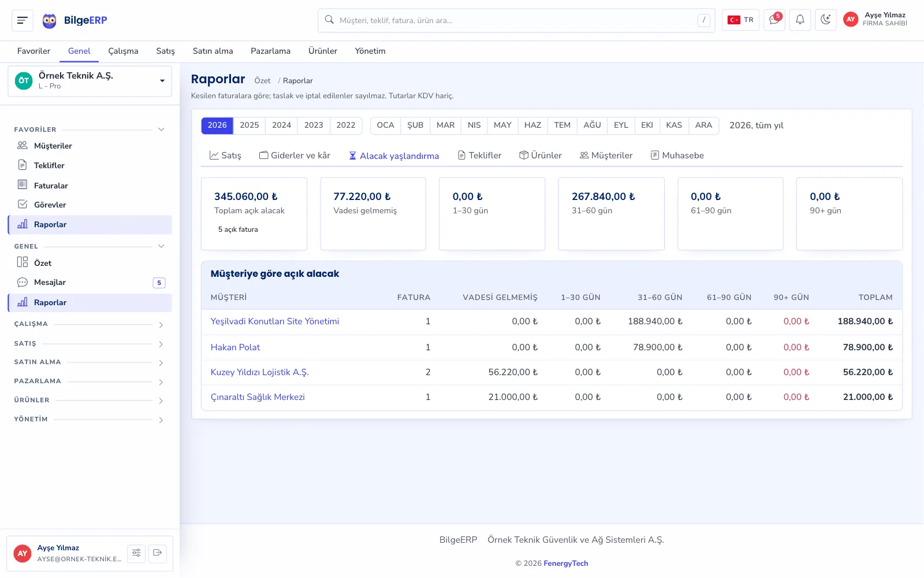This screenshot has height=578, width=924.
Task: Click the logout icon in the user card
Action: 158,553
